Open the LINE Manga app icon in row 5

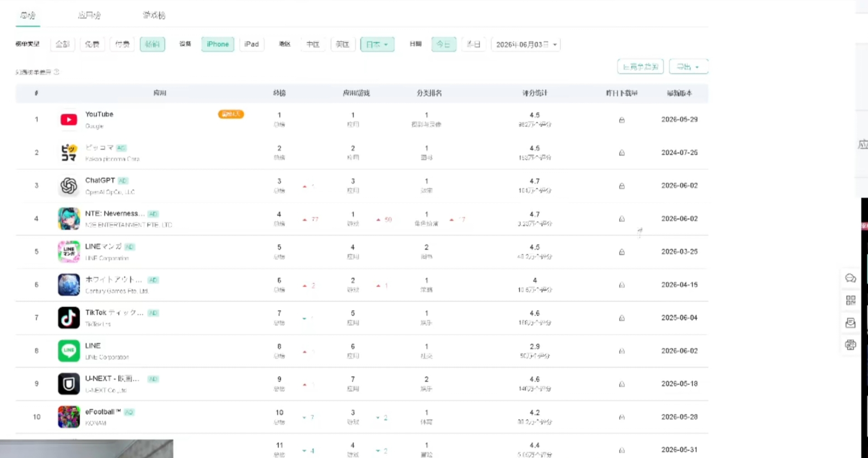69,252
